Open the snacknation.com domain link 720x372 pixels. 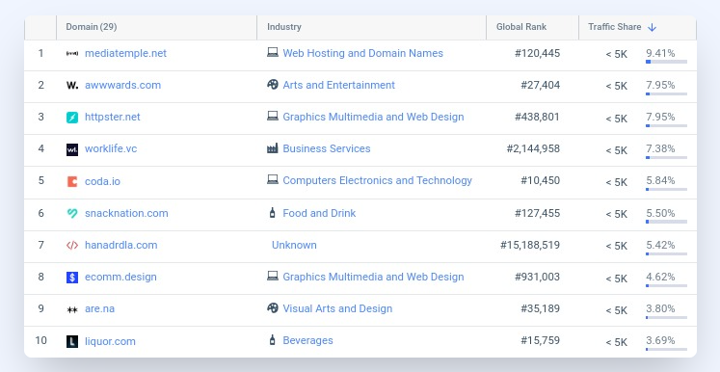126,213
